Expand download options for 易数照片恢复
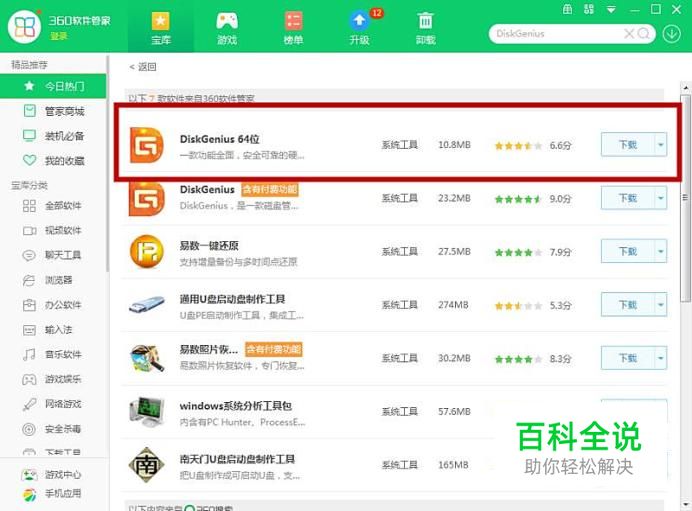The height and width of the screenshot is (511, 692). coord(661,358)
